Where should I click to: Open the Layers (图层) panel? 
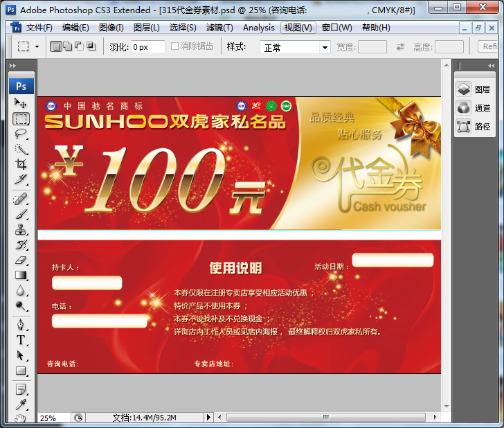(474, 89)
